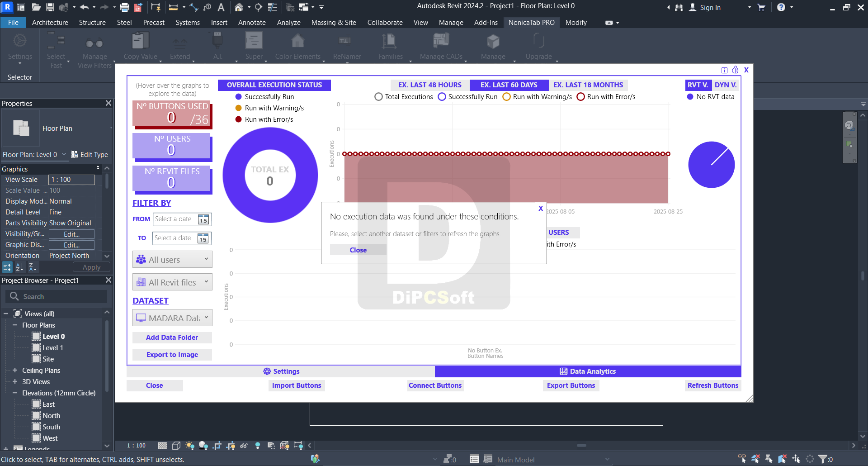Screen dimensions: 868x466
Task: Select Run with Error/s radio button in chart options
Action: [580, 97]
